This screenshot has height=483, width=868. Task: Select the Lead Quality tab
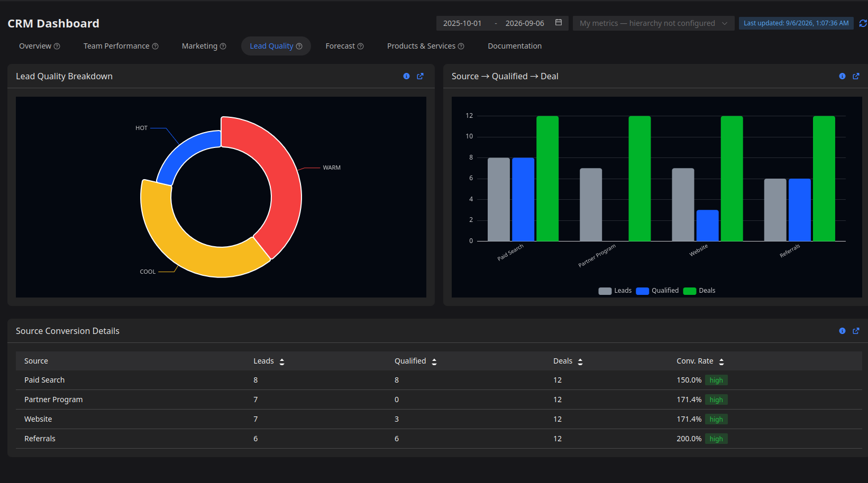276,46
